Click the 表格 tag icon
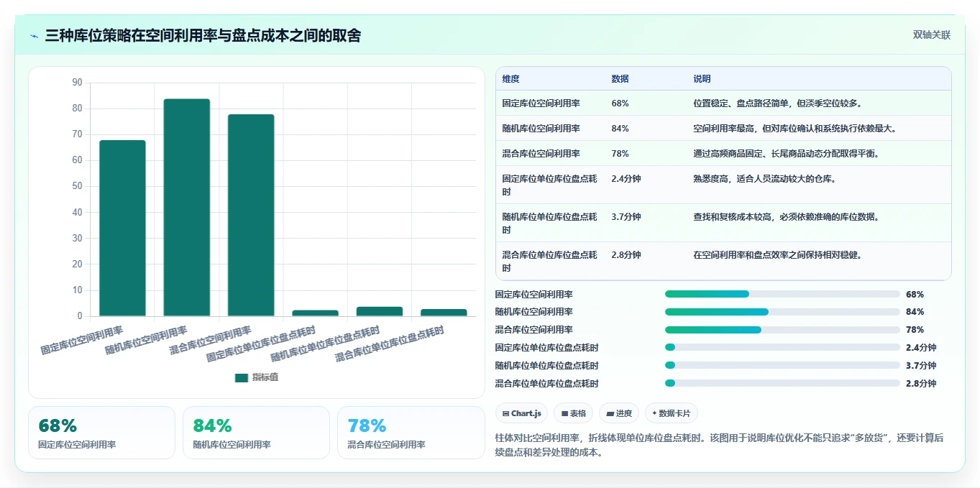 [564, 413]
